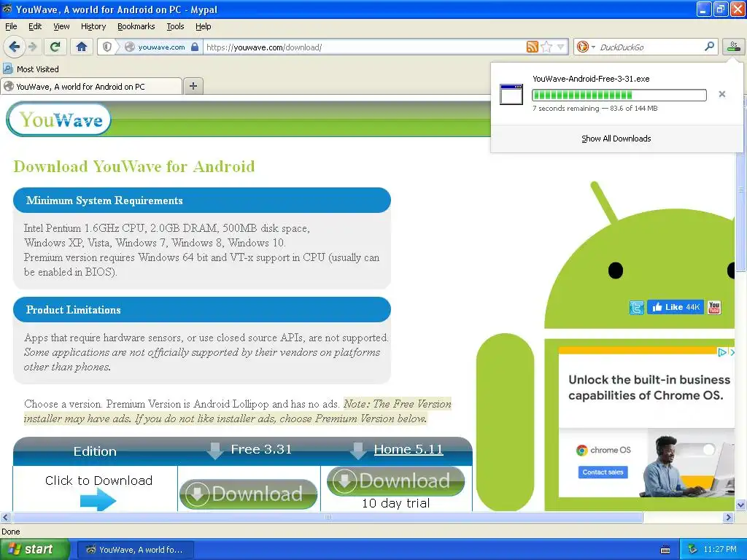Image resolution: width=747 pixels, height=560 pixels.
Task: Click the DuckDuckGo search field
Action: point(650,47)
